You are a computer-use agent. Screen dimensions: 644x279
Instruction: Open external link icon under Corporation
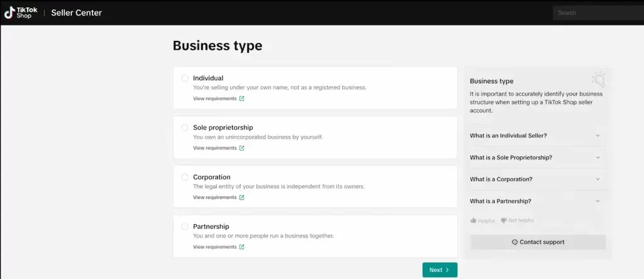(242, 197)
